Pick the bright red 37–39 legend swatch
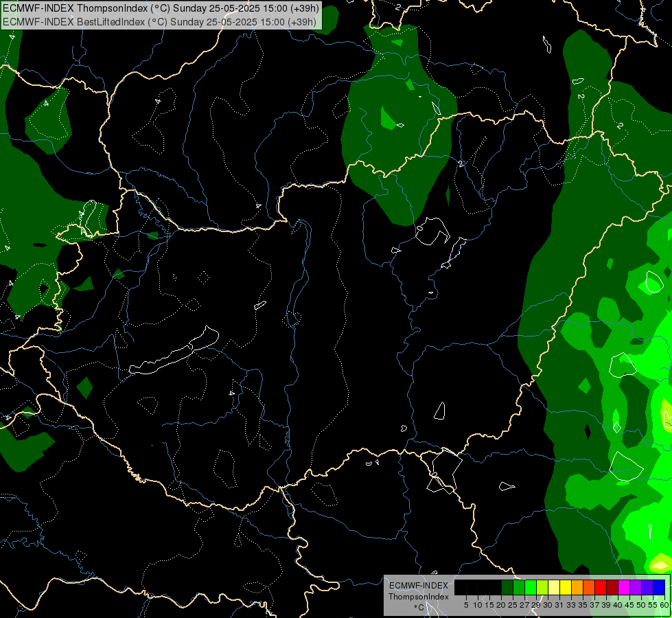Image resolution: width=672 pixels, height=618 pixels. point(601,587)
